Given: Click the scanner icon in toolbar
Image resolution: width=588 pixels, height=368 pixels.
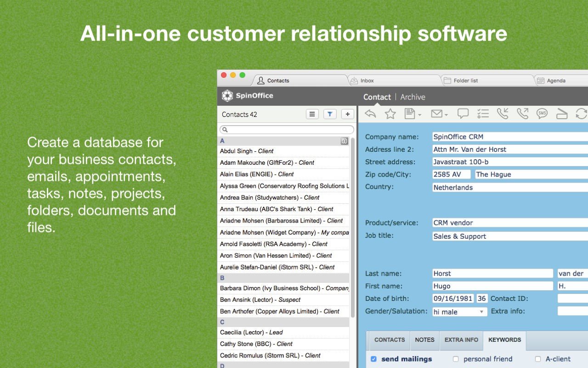Looking at the screenshot, I should (562, 114).
